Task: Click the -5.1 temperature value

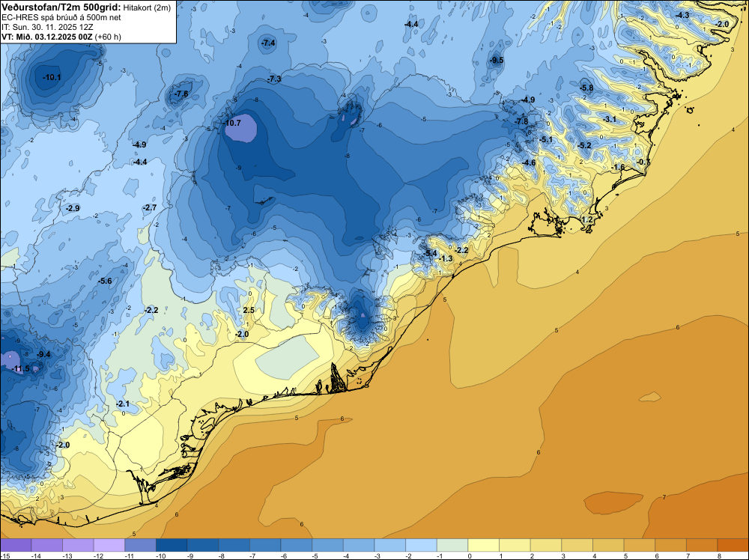Action: tap(545, 140)
